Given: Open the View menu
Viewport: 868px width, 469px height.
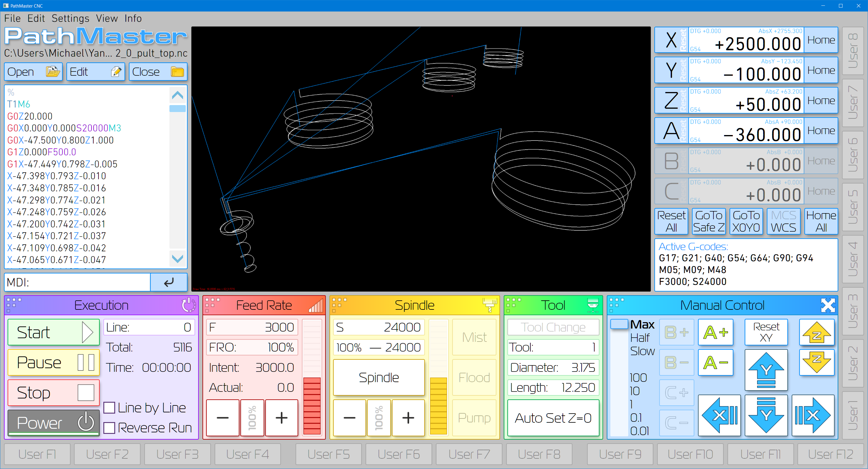Looking at the screenshot, I should pyautogui.click(x=107, y=18).
